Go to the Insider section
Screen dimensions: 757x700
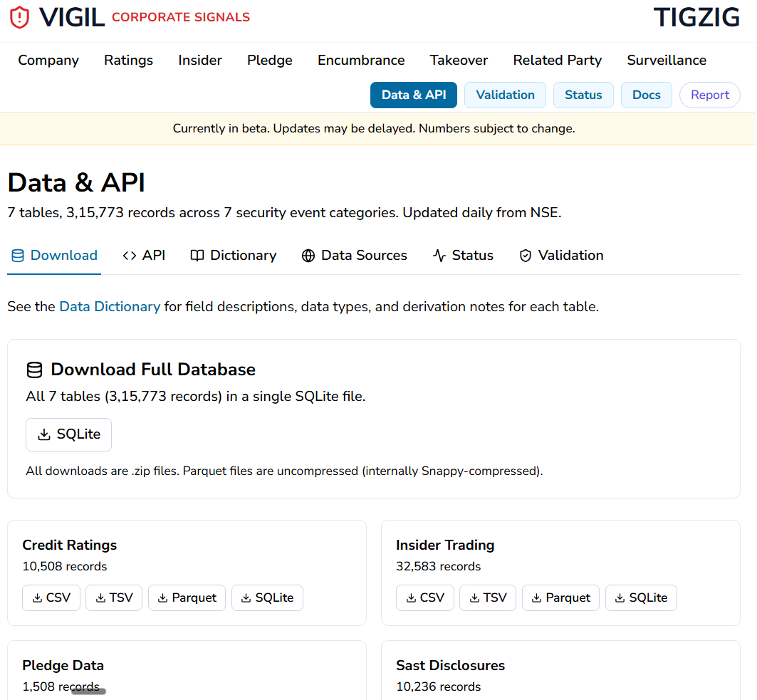(x=200, y=61)
